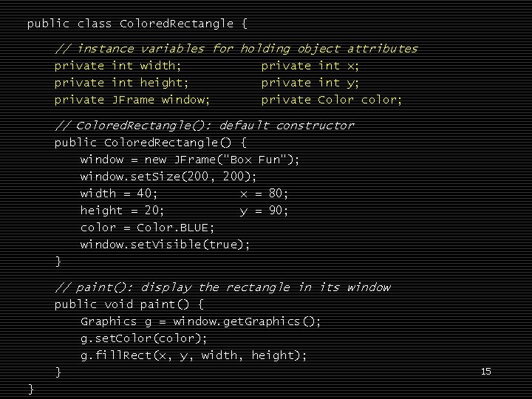Click the 'y = 90;' assignment
The width and height of the screenshot is (532, 399).
[x=264, y=211]
